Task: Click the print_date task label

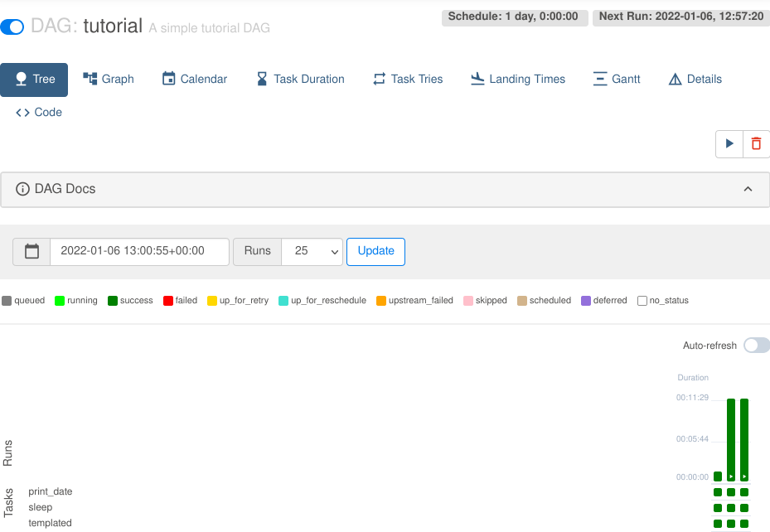Action: point(50,491)
